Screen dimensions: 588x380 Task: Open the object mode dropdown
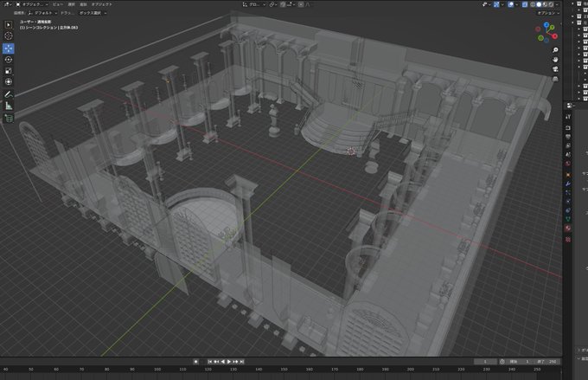(31, 4)
